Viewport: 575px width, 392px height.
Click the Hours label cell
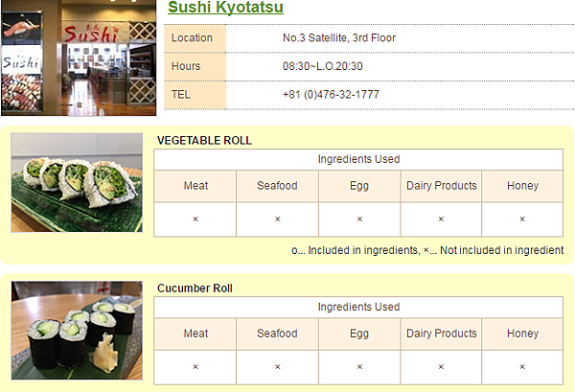[195, 66]
